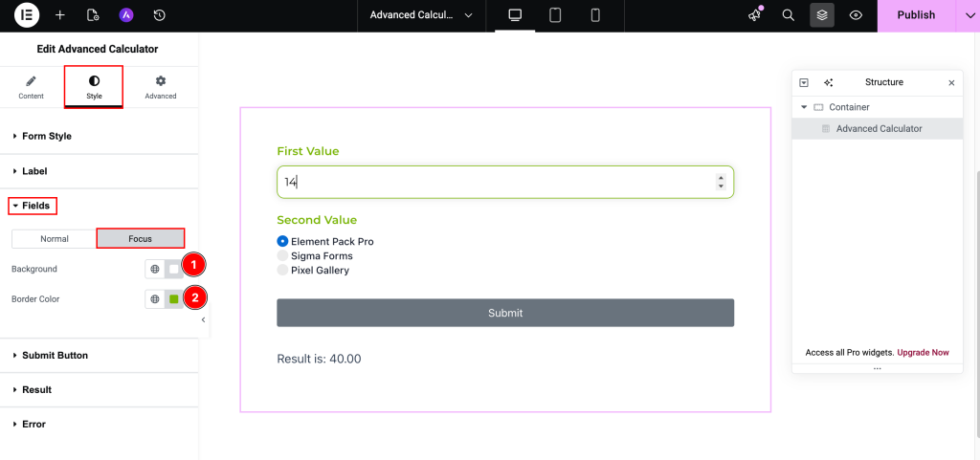Click the Elementor logo icon

27,15
